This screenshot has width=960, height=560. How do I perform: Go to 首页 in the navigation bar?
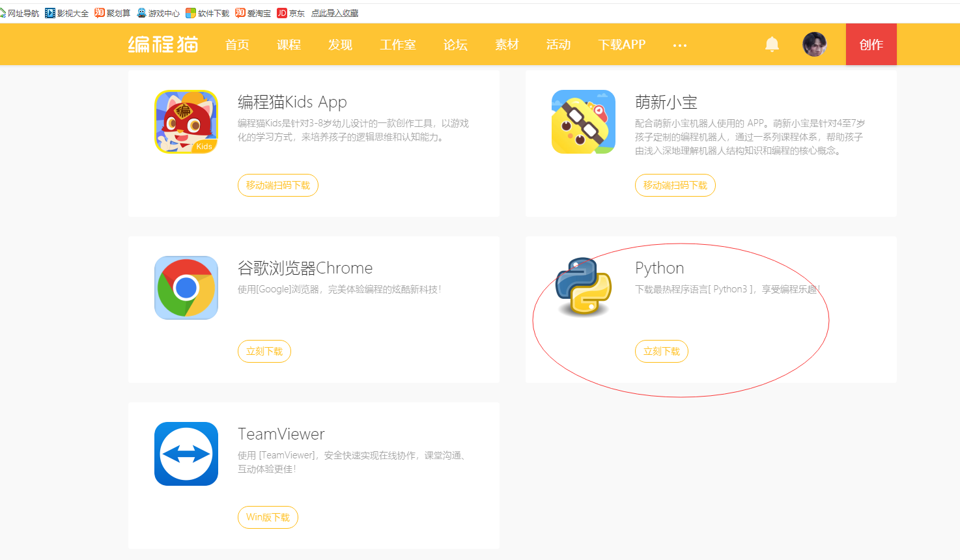point(237,45)
